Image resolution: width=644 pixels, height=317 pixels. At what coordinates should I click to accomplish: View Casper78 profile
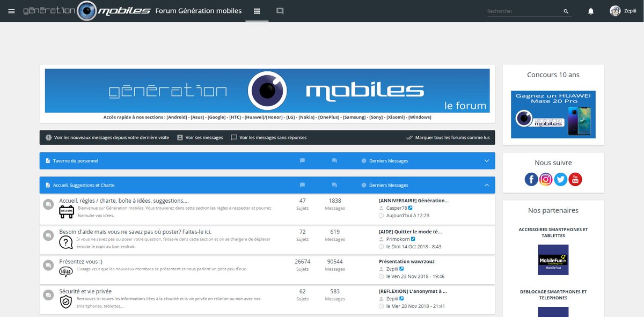click(397, 208)
